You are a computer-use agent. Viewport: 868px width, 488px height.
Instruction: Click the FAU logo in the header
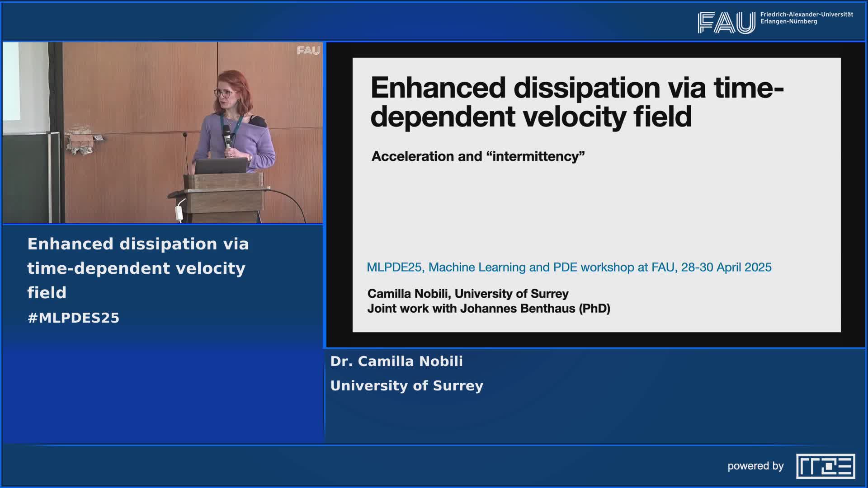(726, 23)
